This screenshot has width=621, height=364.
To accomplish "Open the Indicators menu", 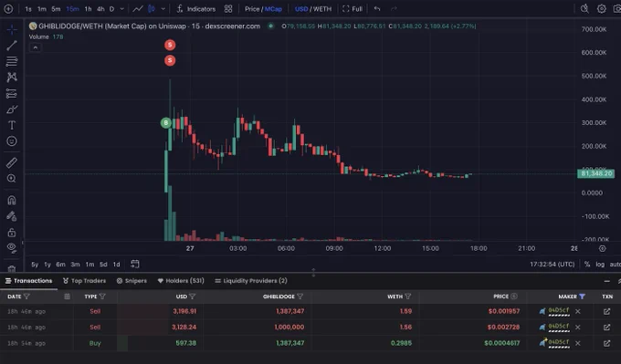I will (x=196, y=9).
